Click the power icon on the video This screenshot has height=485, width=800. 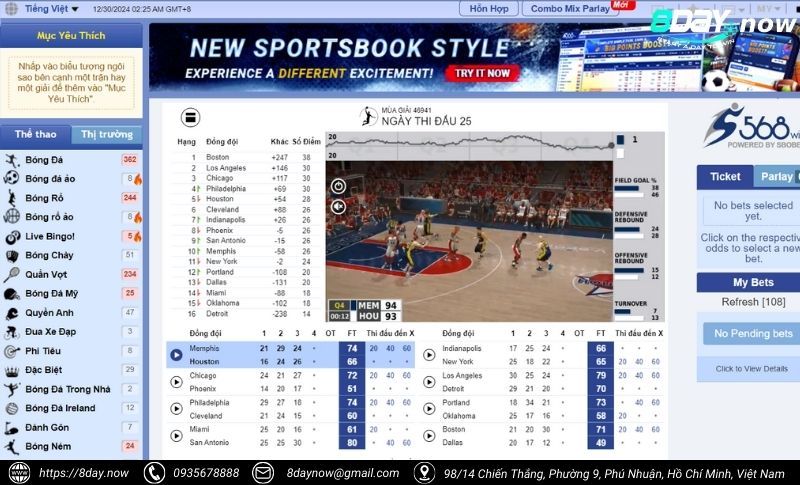tap(338, 186)
